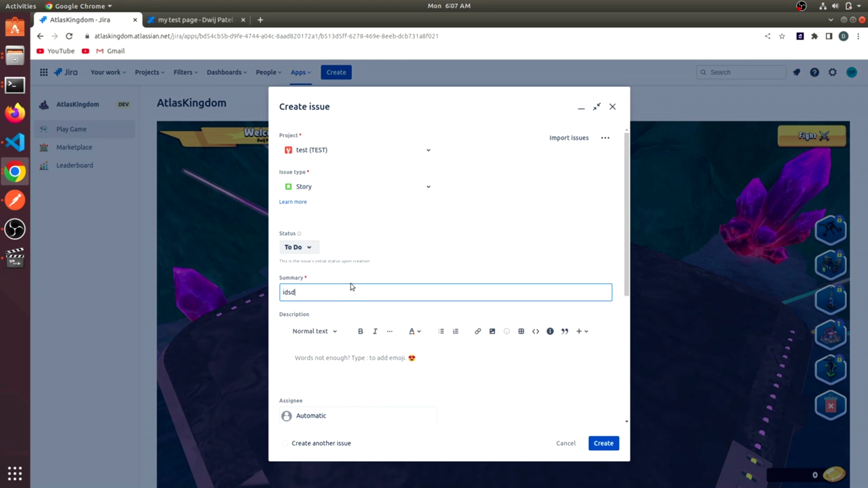Insert a table in the description
This screenshot has width=868, height=488.
tap(521, 331)
